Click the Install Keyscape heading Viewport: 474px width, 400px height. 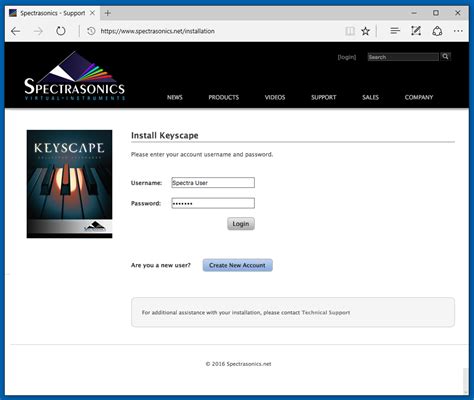(165, 135)
